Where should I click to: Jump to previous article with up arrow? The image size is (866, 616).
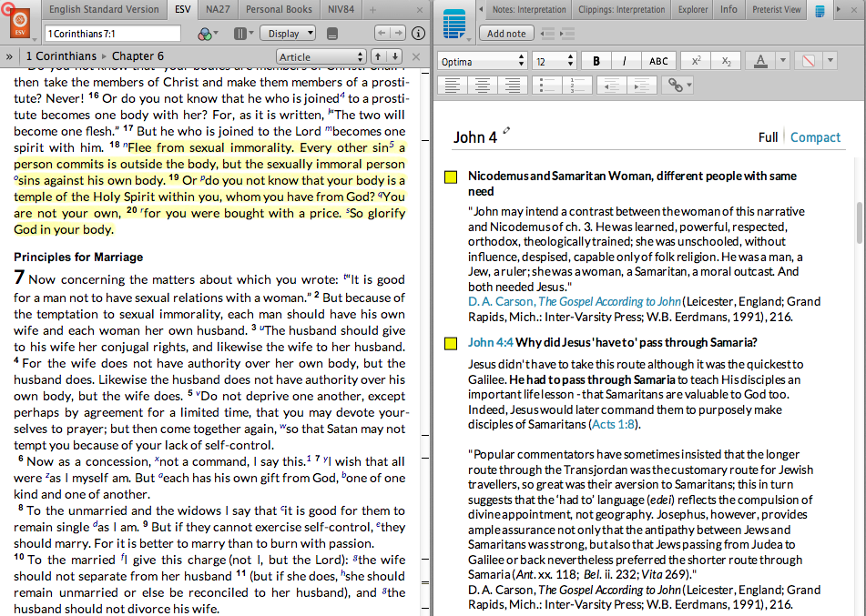tap(378, 56)
